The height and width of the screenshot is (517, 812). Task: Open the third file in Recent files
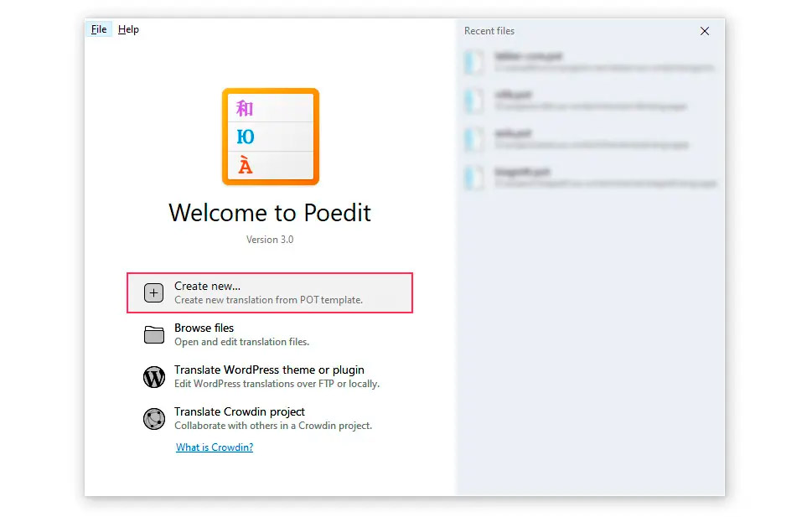point(513,133)
